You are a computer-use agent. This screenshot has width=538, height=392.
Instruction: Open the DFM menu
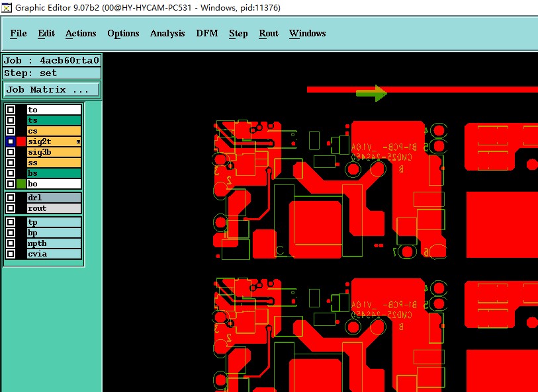(207, 33)
